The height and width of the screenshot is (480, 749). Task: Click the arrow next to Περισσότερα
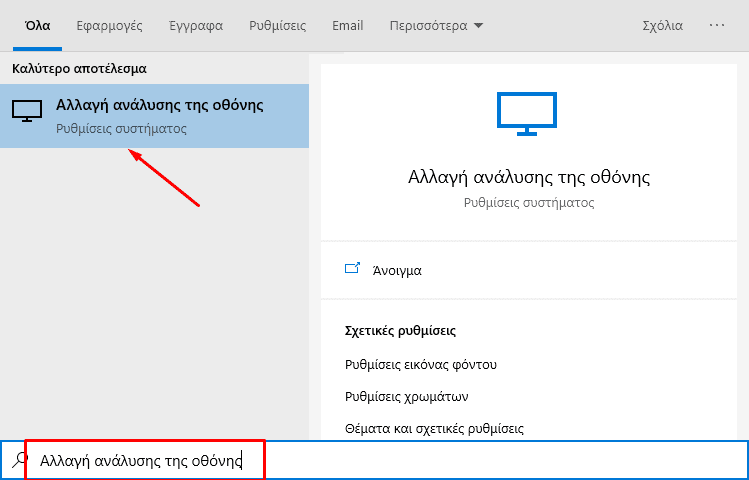point(478,26)
